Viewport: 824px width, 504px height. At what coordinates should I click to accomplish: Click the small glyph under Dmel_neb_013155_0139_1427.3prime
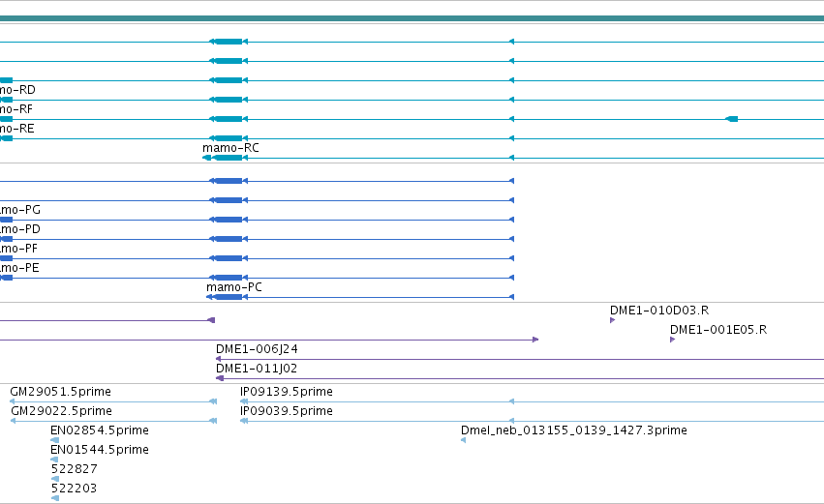tap(463, 440)
